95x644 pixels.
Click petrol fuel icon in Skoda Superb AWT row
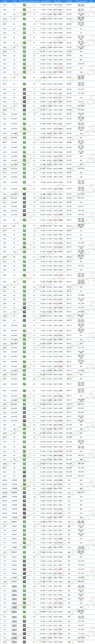click(24, 480)
